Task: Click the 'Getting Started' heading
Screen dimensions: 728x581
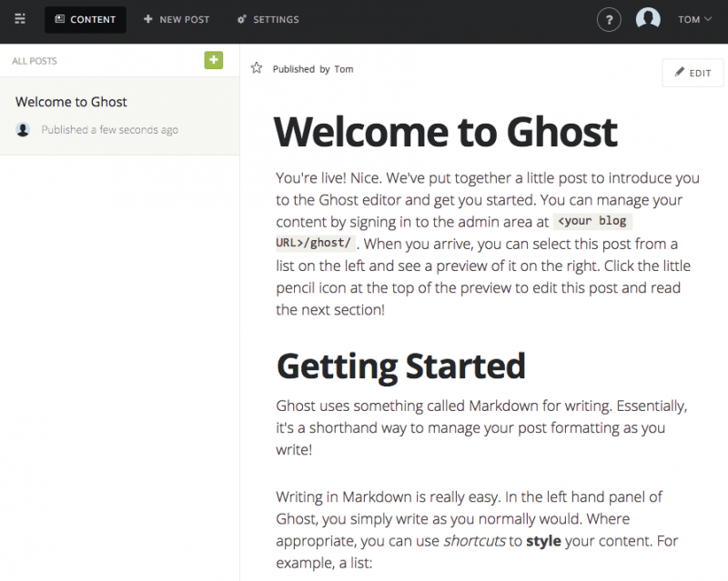Action: (x=400, y=366)
